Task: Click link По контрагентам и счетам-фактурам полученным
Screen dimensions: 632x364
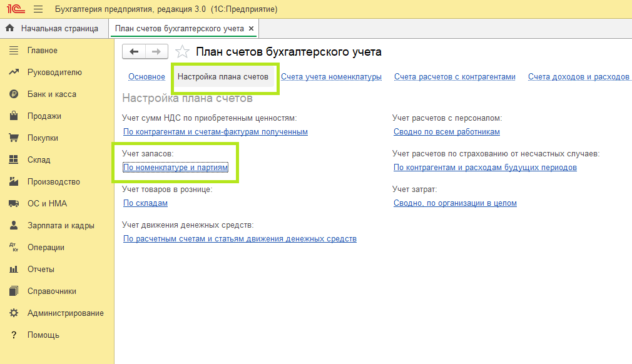Action: (x=216, y=132)
